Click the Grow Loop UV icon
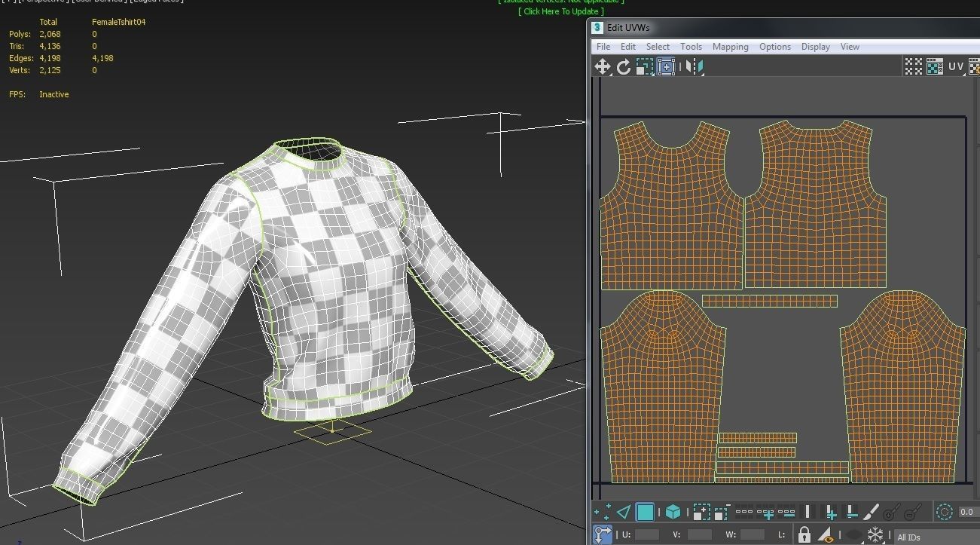 point(765,512)
